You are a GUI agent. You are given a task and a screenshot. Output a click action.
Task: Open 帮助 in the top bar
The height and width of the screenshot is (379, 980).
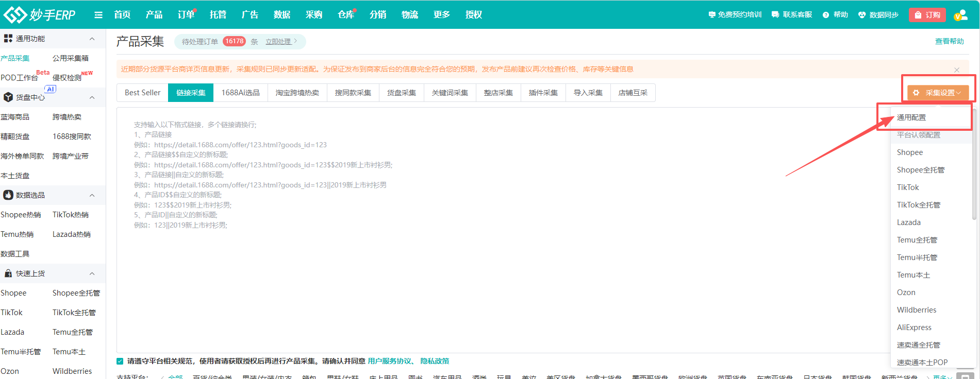[835, 15]
